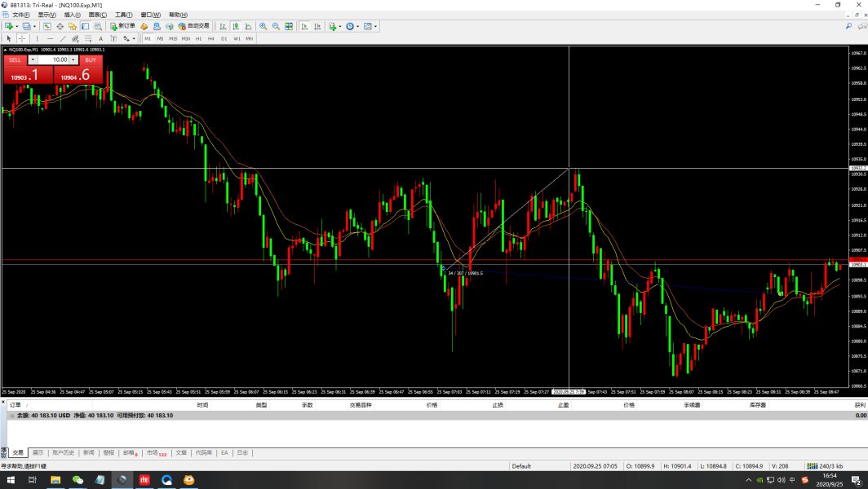The height and width of the screenshot is (489, 868).
Task: Switch to W1 timeframe
Action: pyautogui.click(x=237, y=39)
